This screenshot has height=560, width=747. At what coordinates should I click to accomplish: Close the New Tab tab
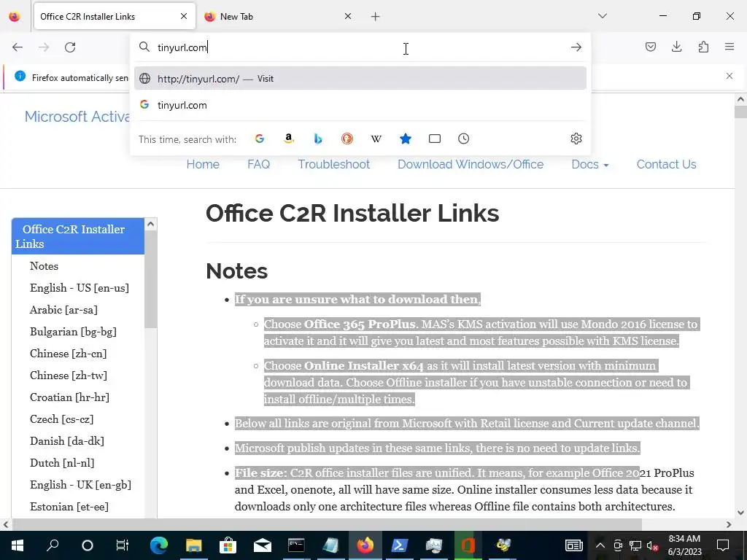tap(348, 17)
